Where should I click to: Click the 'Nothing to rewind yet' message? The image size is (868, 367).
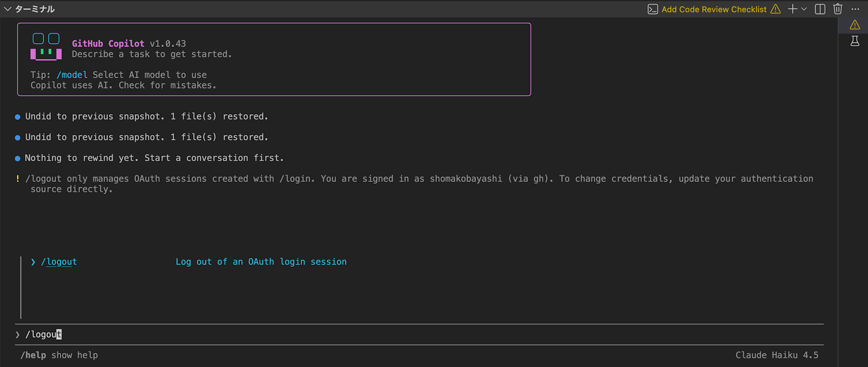point(154,158)
